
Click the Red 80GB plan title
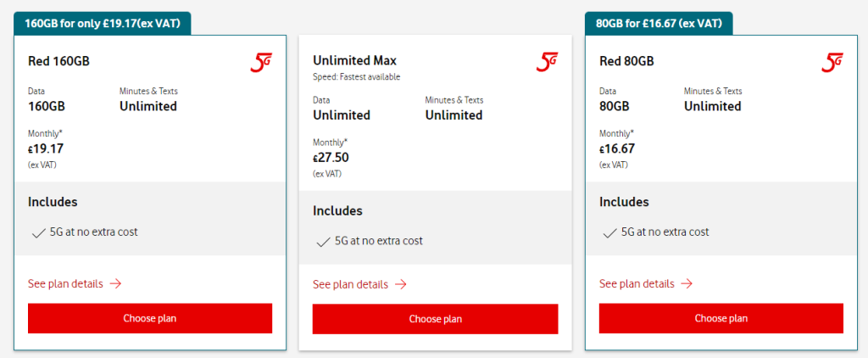click(x=626, y=61)
